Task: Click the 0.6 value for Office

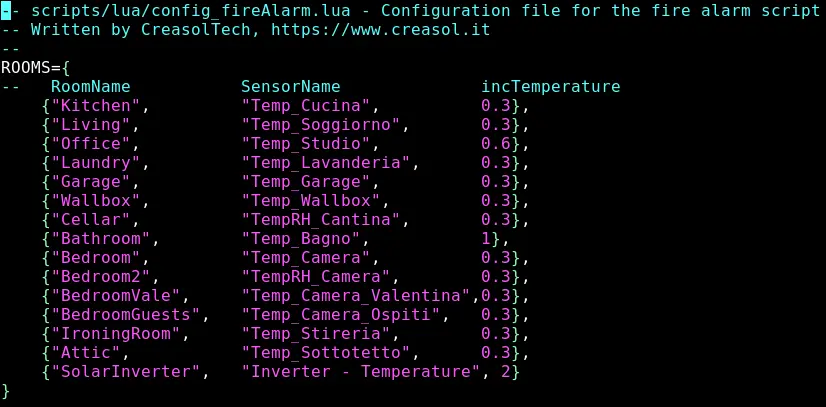Action: [496, 144]
